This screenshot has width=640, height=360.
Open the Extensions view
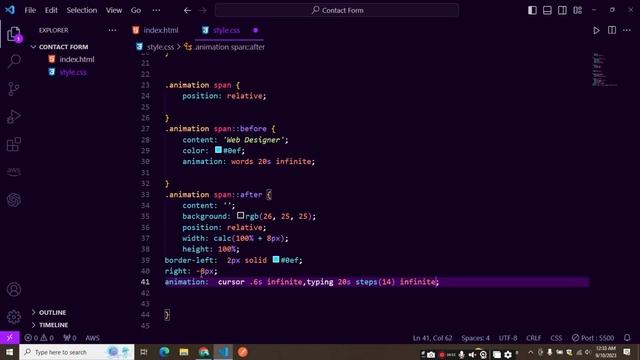pos(14,144)
